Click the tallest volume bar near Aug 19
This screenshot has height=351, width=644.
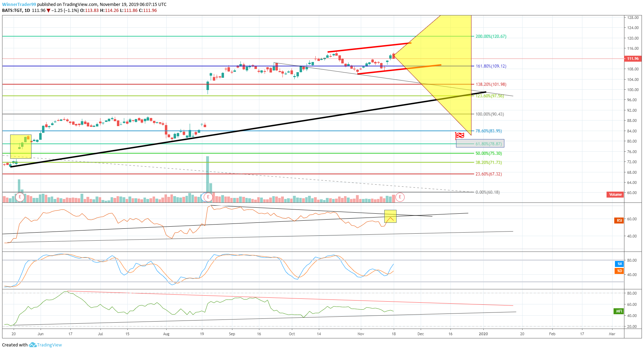click(208, 174)
